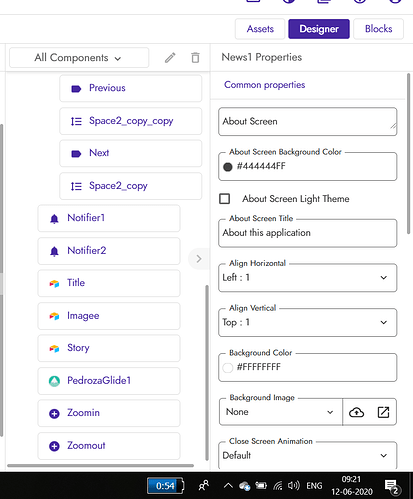
Task: Switch to the Assets tab
Action: click(260, 29)
